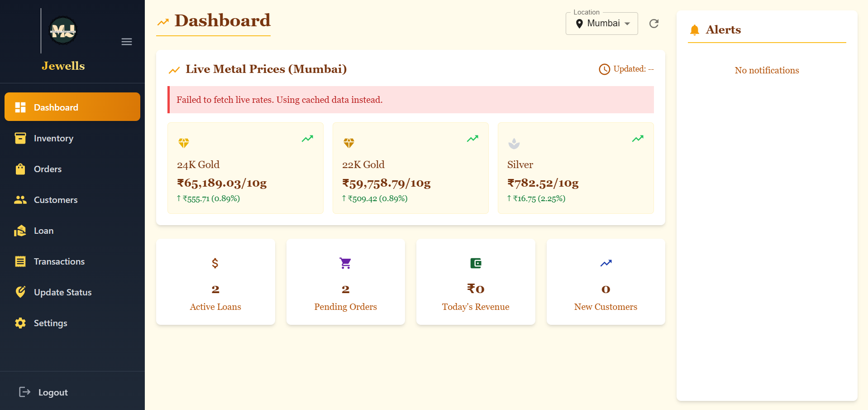The image size is (868, 410).
Task: Click the MJ Jewells logo
Action: (63, 31)
